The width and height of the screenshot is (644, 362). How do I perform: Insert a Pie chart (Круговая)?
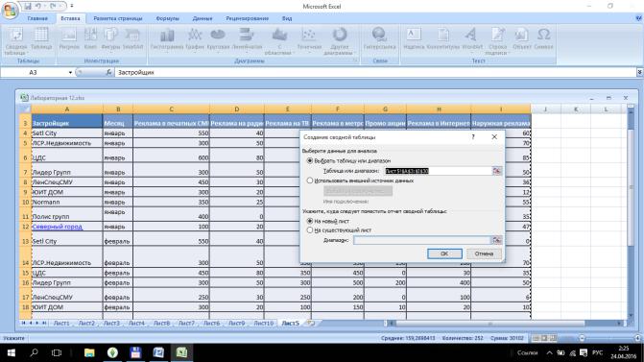coord(218,40)
